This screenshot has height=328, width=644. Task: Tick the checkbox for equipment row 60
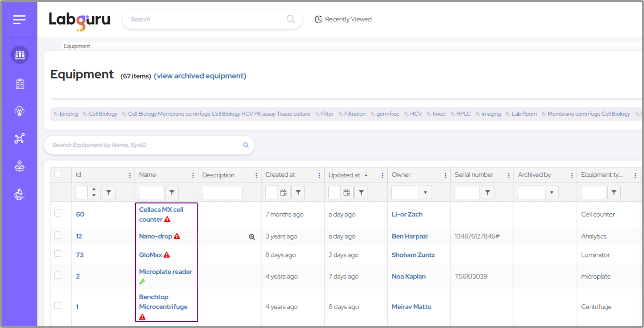coord(58,213)
